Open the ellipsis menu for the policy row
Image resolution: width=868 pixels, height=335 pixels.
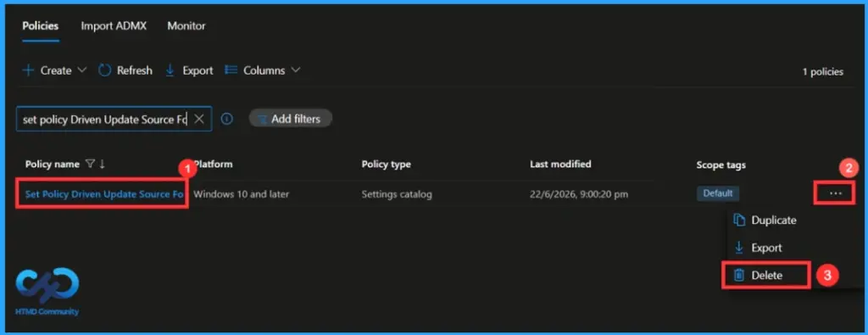[x=835, y=193]
